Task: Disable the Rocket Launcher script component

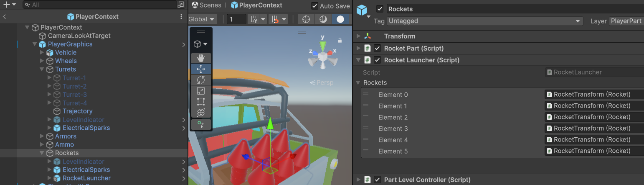Action: (x=378, y=60)
